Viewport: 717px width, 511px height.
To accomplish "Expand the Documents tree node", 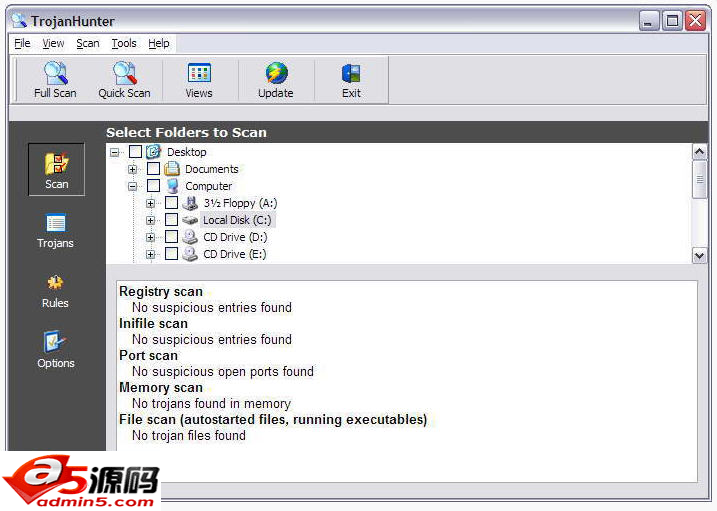I will pos(132,169).
